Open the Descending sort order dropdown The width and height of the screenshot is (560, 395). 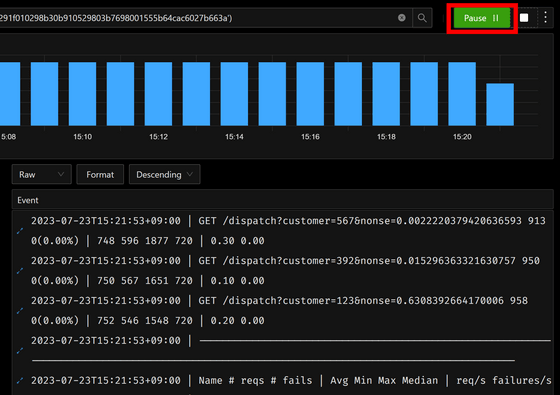(x=164, y=174)
